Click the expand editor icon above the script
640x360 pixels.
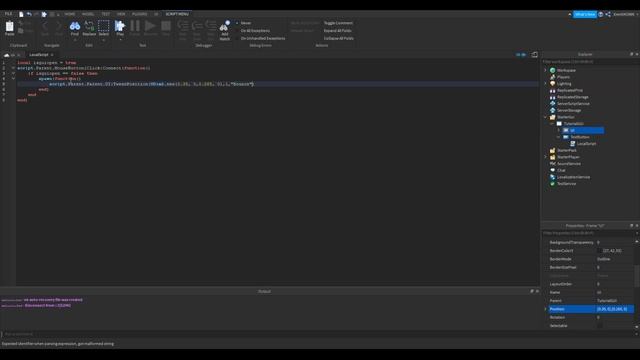point(534,55)
